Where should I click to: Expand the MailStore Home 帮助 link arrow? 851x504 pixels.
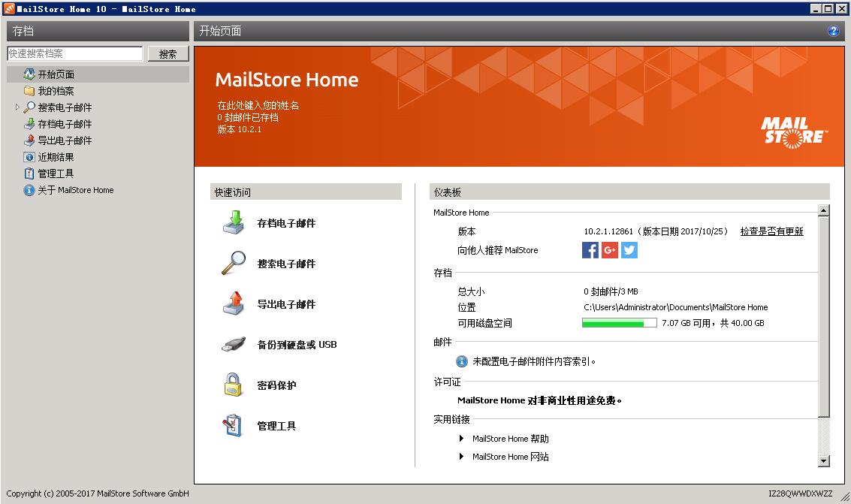pos(460,439)
